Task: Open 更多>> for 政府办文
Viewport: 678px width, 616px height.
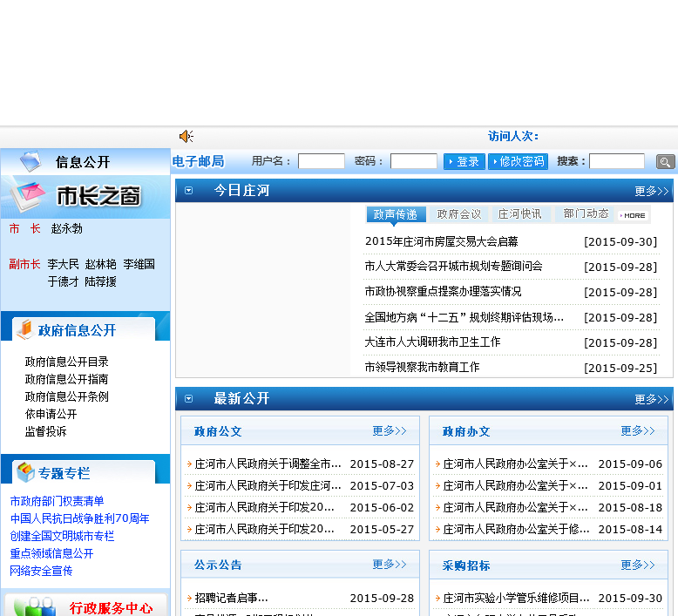Action: point(638,431)
